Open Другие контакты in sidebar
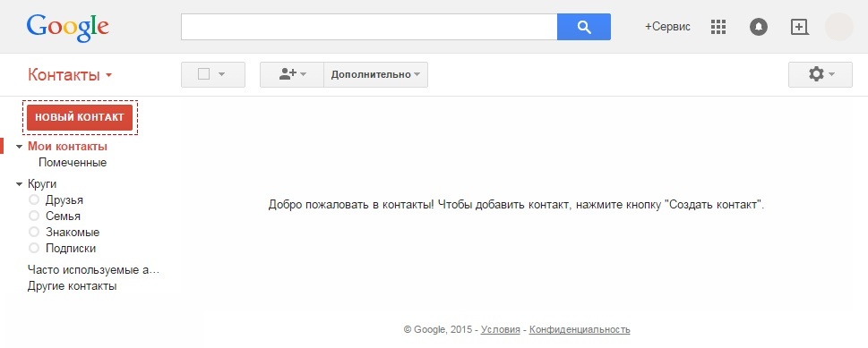 72,286
